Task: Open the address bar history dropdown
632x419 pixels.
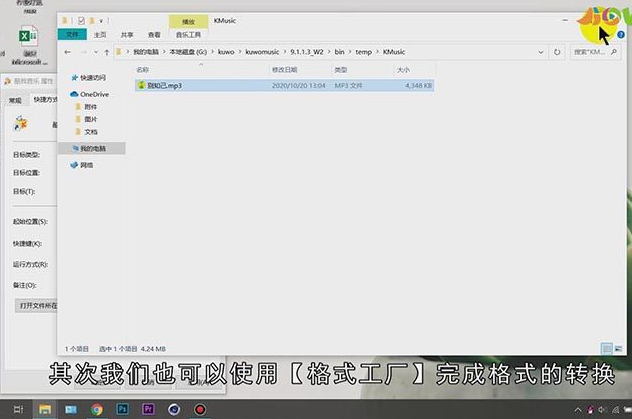Action: pos(541,52)
